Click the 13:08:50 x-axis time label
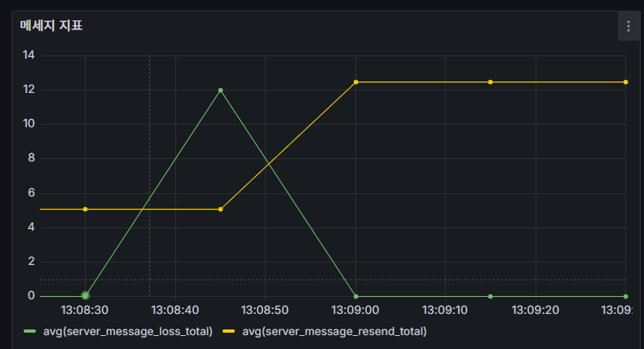Image resolution: width=644 pixels, height=349 pixels. (265, 311)
